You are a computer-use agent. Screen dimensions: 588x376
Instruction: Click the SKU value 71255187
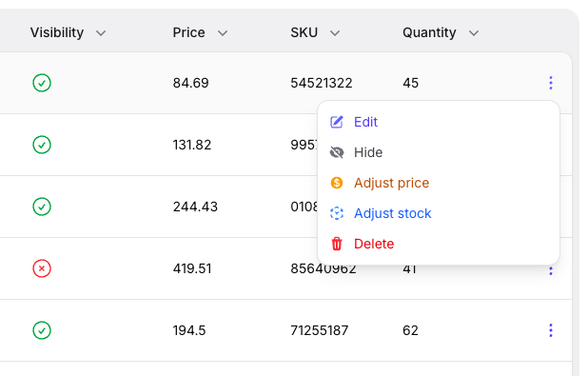(320, 330)
